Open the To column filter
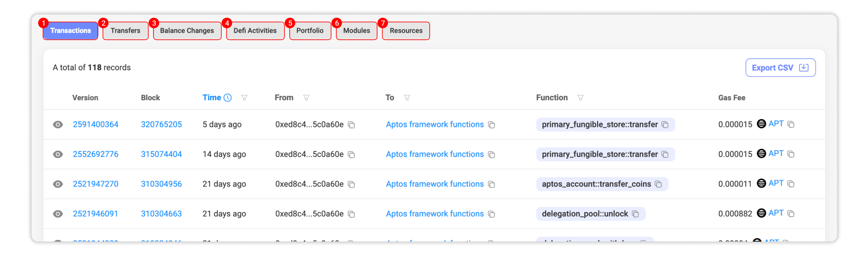Viewport: 868px width, 256px height. click(x=407, y=98)
